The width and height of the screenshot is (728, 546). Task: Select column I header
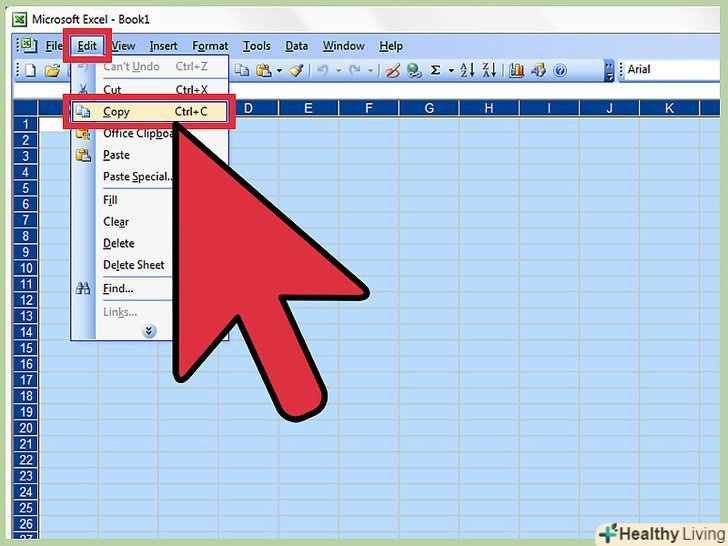coord(549,108)
